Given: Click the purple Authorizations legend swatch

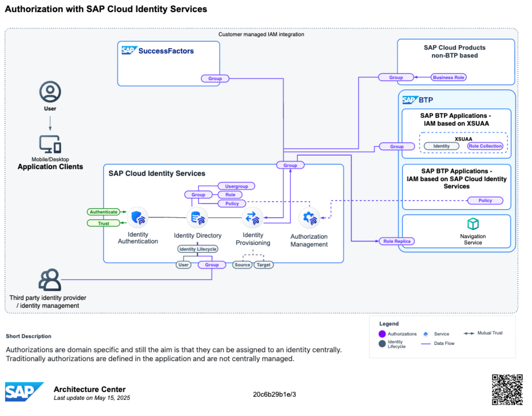Looking at the screenshot, I should coord(382,334).
